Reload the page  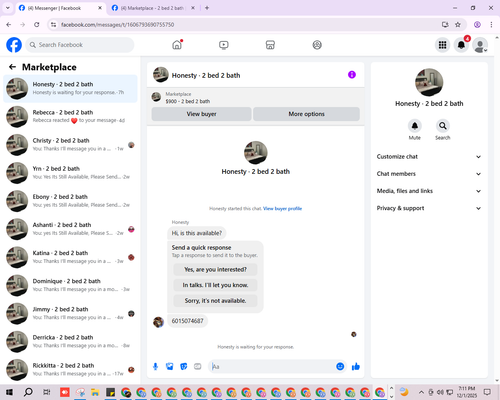pos(37,24)
